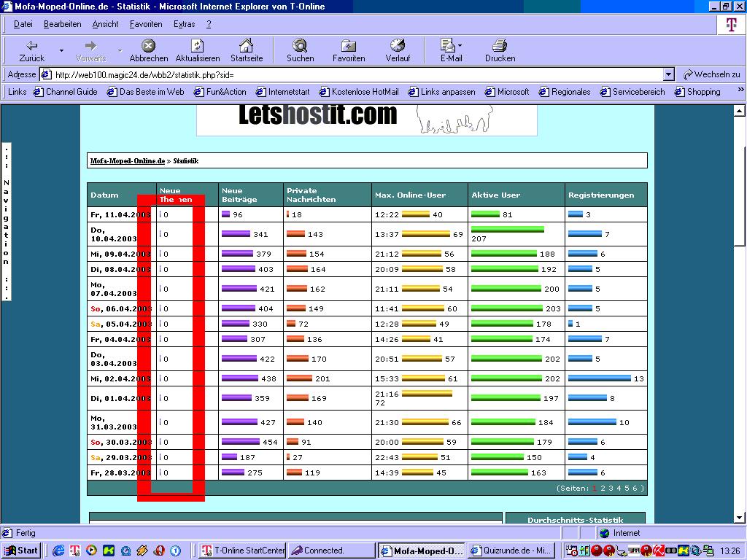Screen dimensions: 747x560
Task: Click the Abbrechen stop icon
Action: coord(149,46)
